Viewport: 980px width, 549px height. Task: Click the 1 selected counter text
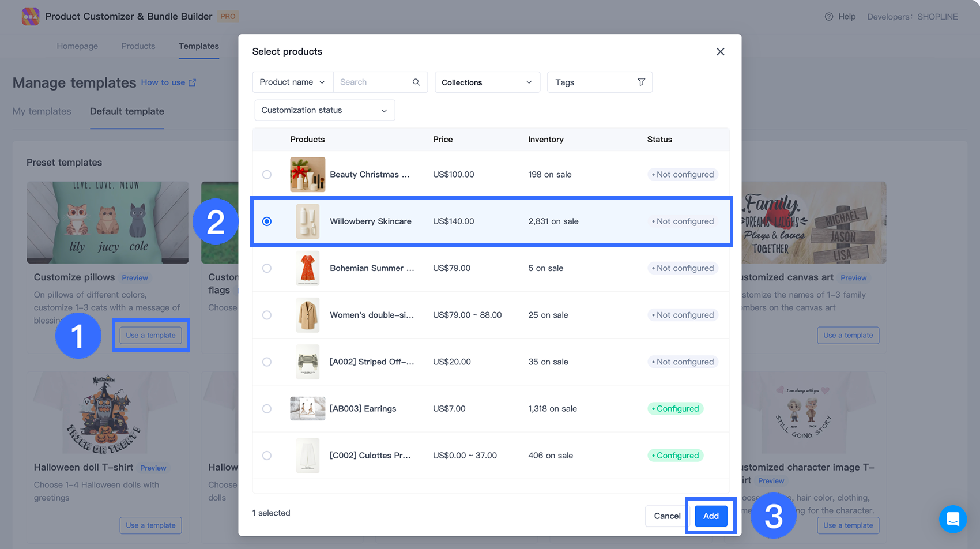click(x=271, y=513)
